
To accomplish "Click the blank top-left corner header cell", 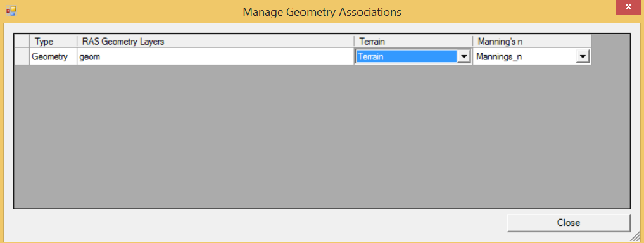I will point(22,42).
